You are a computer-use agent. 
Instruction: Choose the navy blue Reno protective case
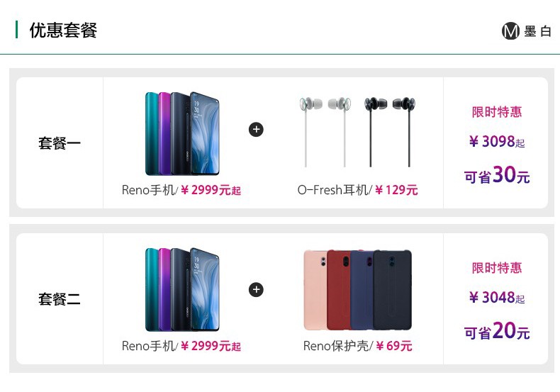coord(362,290)
